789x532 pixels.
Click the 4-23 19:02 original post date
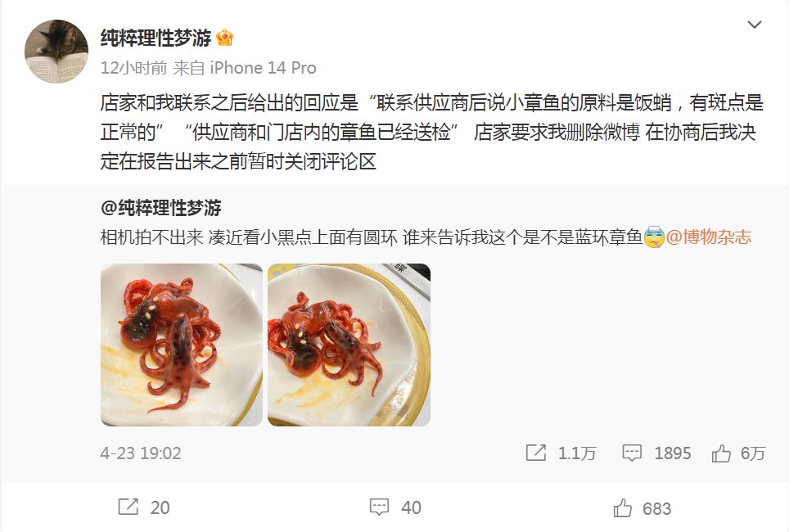click(x=141, y=453)
